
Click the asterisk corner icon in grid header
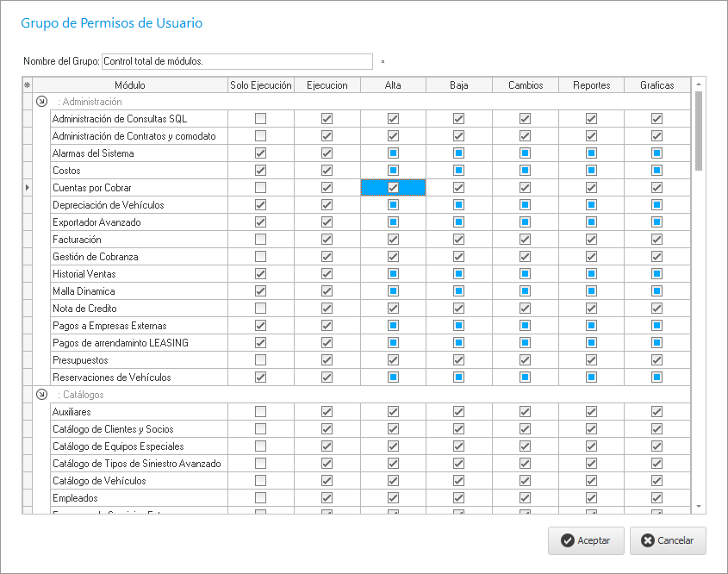click(27, 85)
